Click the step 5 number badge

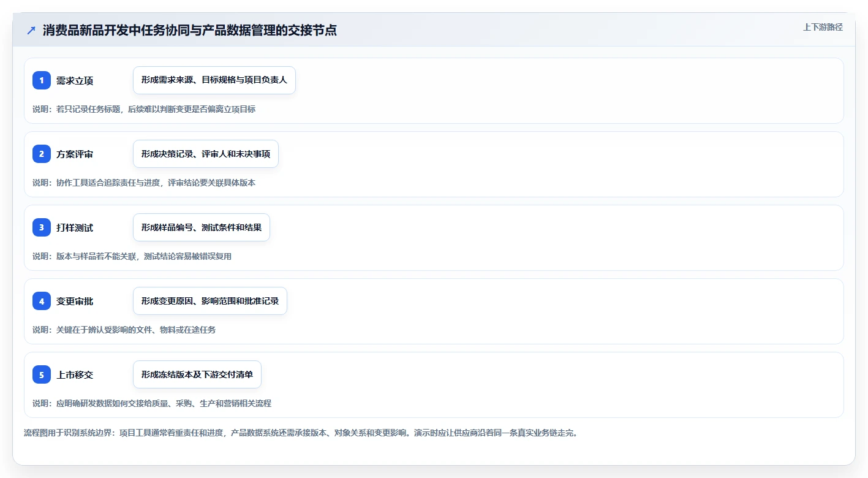pos(42,374)
